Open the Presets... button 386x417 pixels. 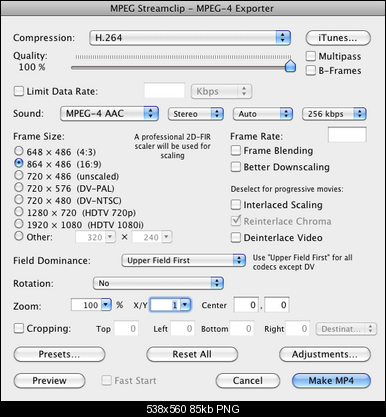pyautogui.click(x=59, y=354)
